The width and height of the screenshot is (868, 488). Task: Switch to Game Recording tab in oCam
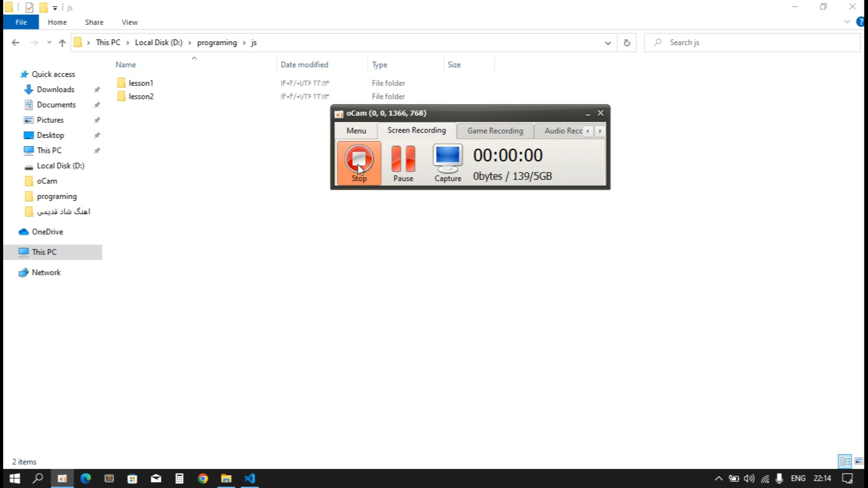[495, 131]
